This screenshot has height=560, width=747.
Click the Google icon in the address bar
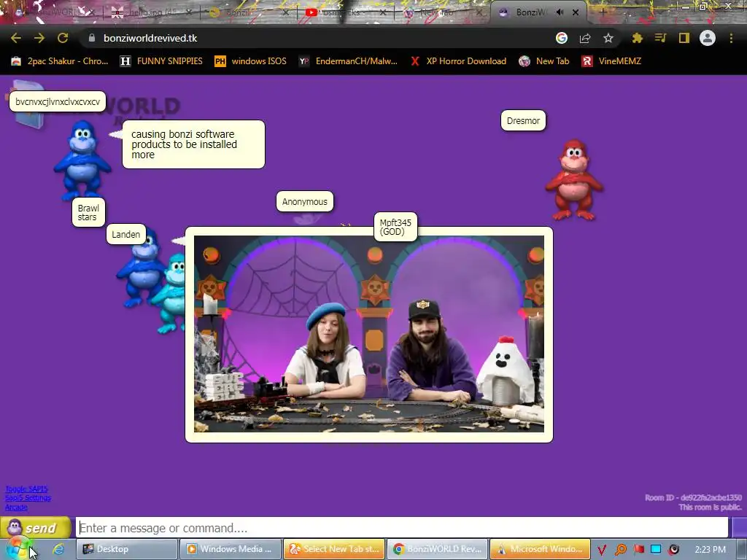click(562, 38)
